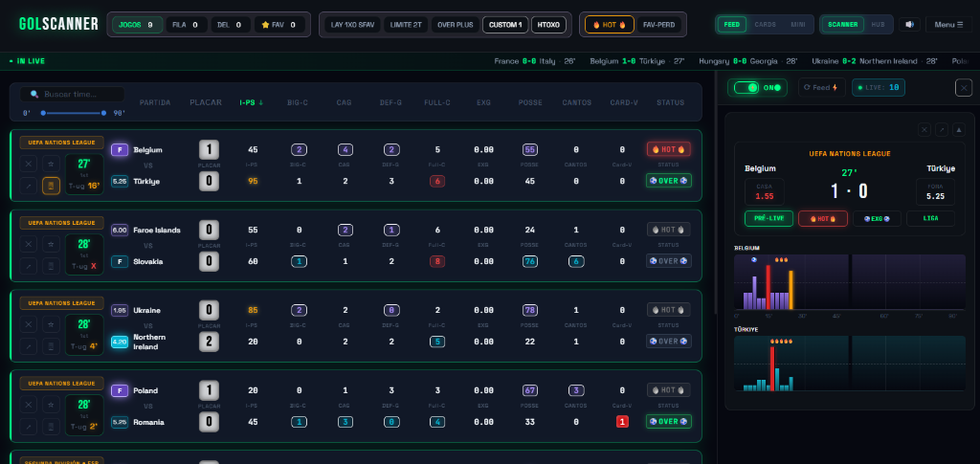Remove the Belgium vs Türkiye match with X icon
The image size is (980, 464).
(28, 164)
